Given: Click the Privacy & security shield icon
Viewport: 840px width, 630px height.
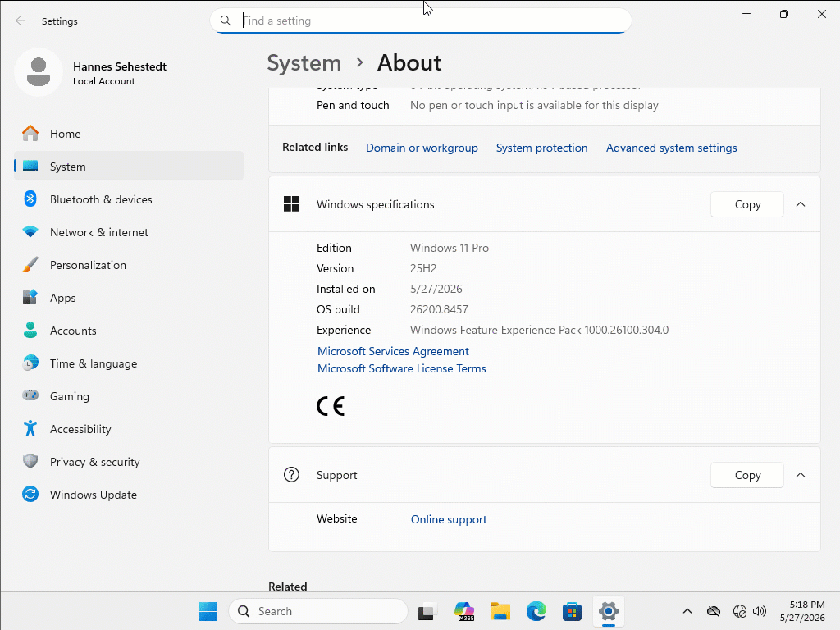Looking at the screenshot, I should point(30,461).
